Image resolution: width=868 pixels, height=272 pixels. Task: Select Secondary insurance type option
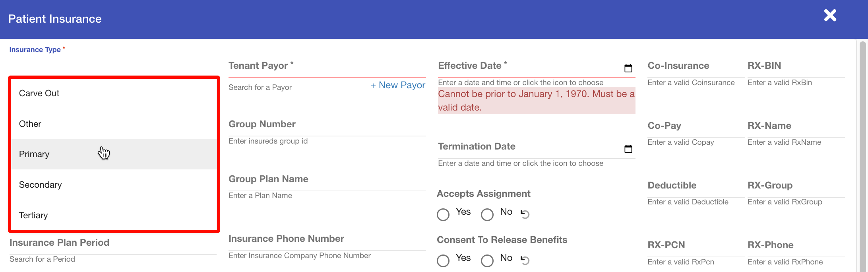(x=41, y=185)
